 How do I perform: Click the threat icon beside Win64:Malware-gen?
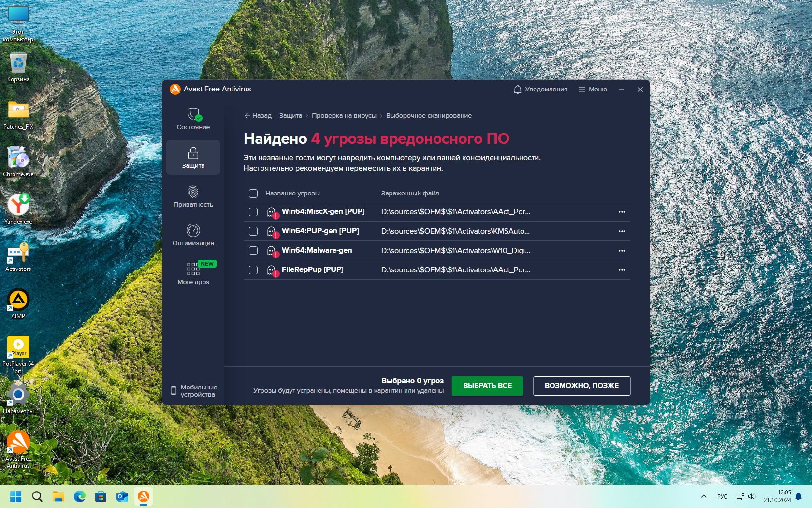[x=273, y=251]
